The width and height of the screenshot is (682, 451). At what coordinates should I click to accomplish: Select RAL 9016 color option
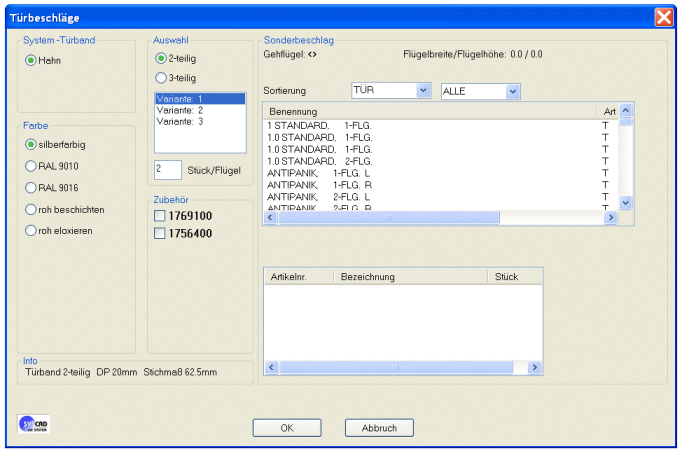[31, 188]
